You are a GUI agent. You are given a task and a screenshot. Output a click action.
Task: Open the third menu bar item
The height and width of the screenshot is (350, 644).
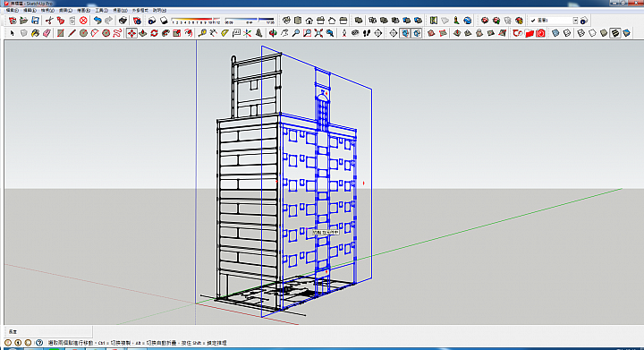coord(47,10)
